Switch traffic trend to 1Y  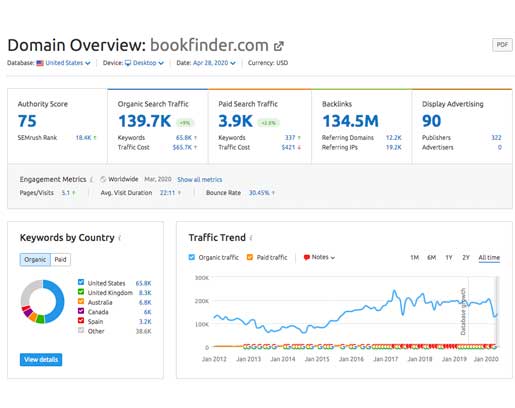coord(449,258)
